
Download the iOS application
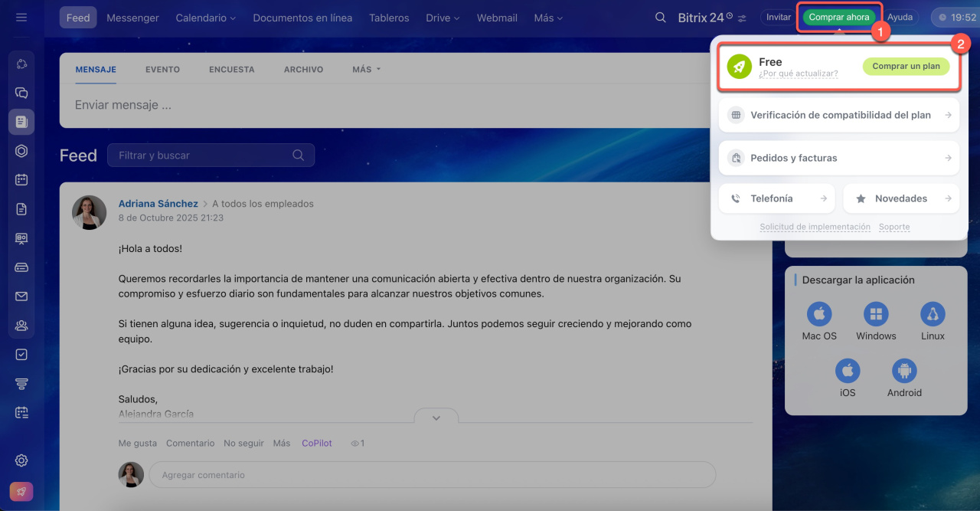tap(848, 372)
